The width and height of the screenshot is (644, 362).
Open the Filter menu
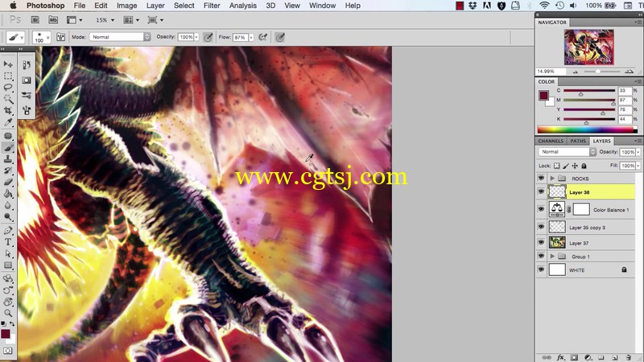click(x=212, y=6)
